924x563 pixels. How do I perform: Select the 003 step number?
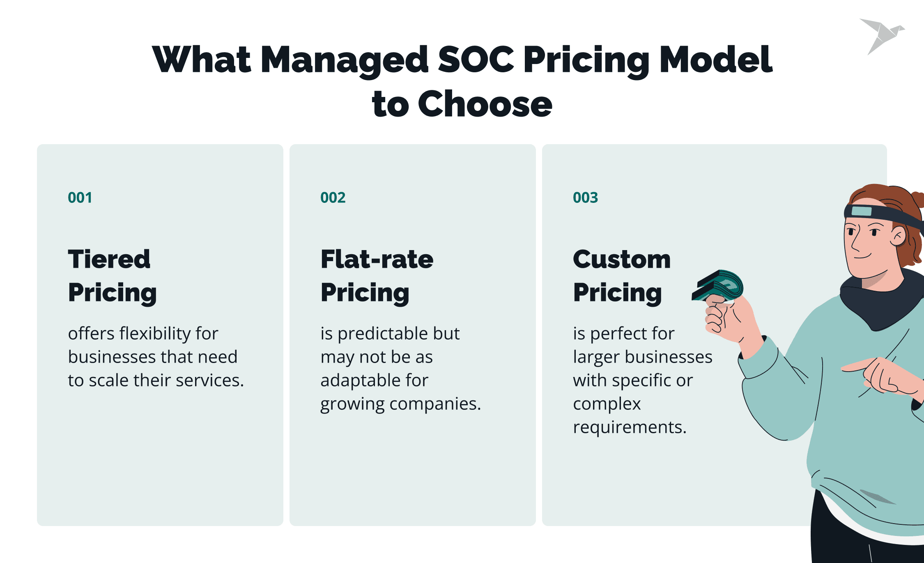click(x=585, y=198)
